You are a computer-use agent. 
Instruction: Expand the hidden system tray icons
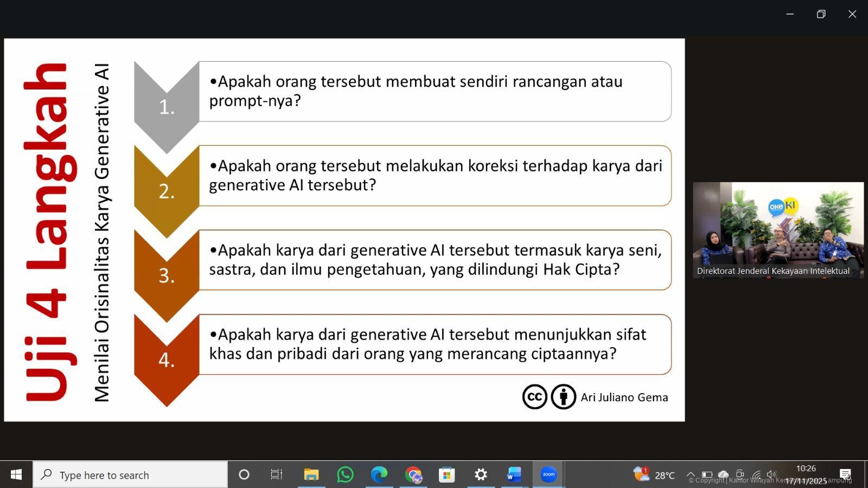click(x=691, y=474)
